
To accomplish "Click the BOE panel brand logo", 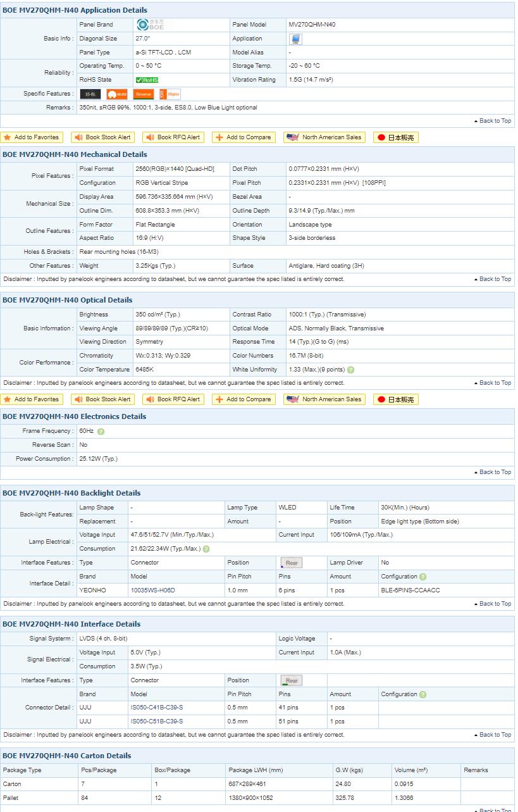I will point(150,25).
